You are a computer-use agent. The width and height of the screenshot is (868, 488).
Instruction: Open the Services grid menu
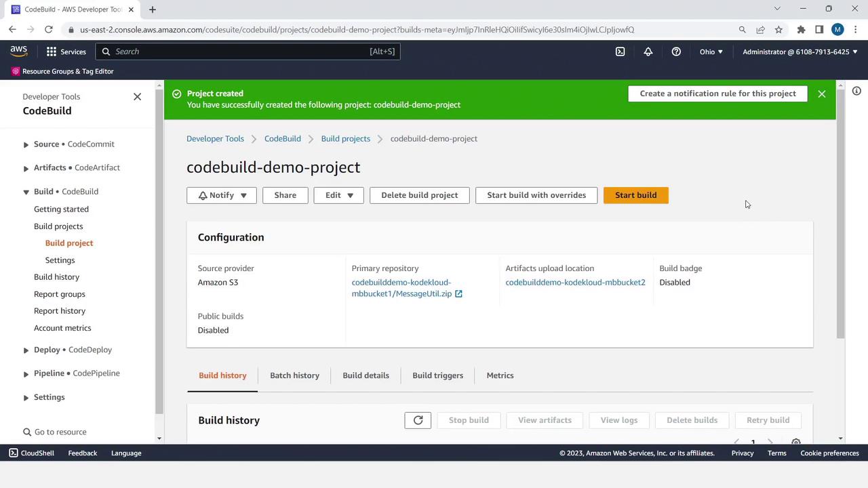tap(66, 52)
